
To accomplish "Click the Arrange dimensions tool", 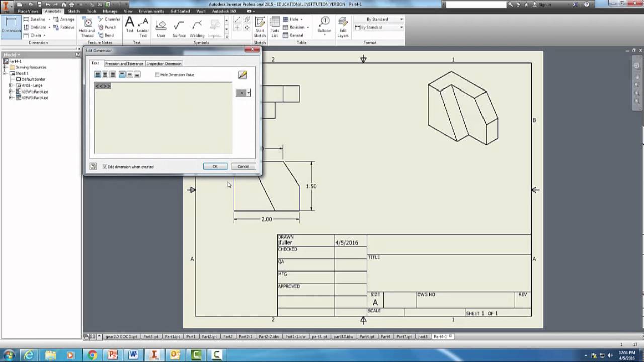I will tap(63, 19).
